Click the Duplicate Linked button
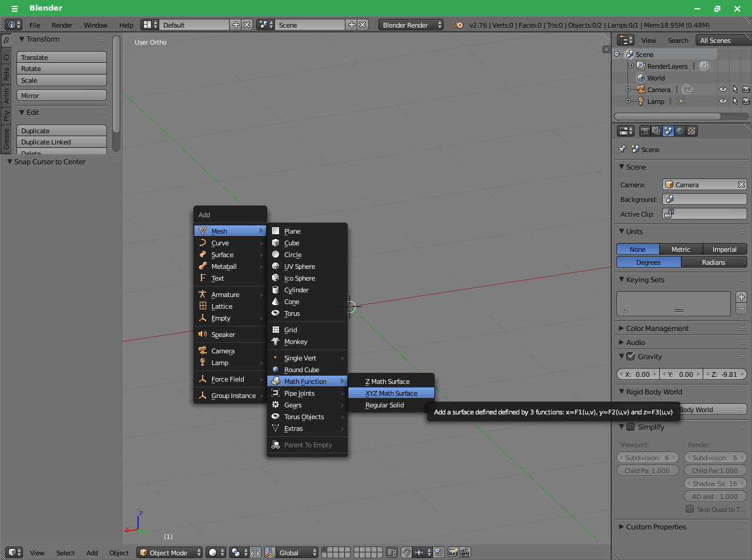Screen dimensions: 752x560 coord(62,142)
